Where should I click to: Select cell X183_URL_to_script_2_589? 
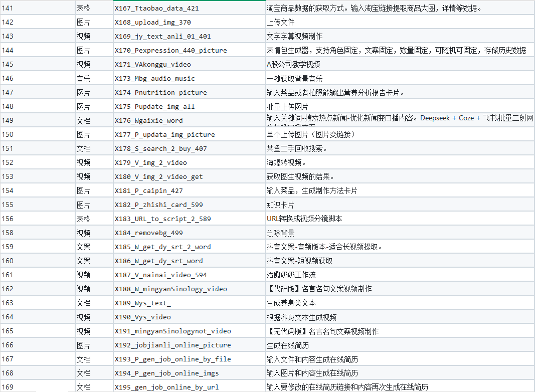click(x=189, y=219)
